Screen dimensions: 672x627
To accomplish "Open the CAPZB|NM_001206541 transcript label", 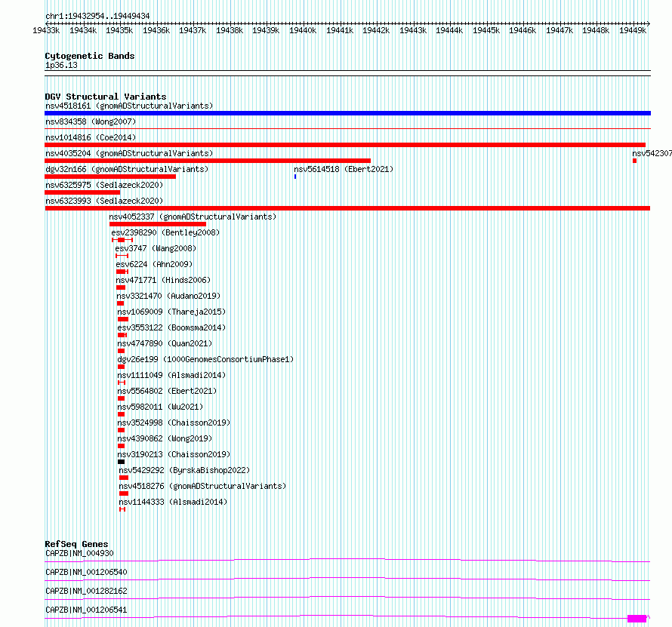I will pos(86,610).
